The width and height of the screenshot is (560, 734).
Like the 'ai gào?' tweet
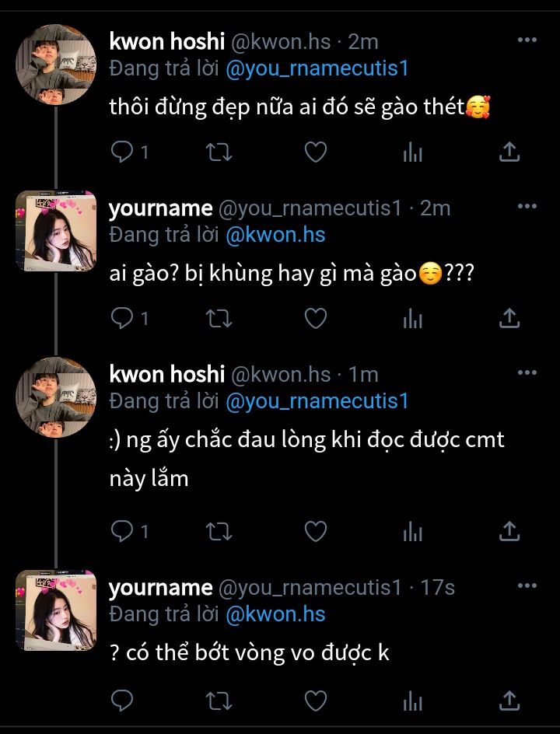[x=315, y=318]
